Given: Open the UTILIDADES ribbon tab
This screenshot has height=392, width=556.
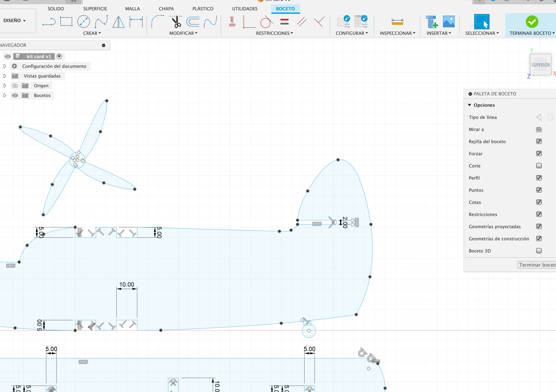Looking at the screenshot, I should 245,8.
